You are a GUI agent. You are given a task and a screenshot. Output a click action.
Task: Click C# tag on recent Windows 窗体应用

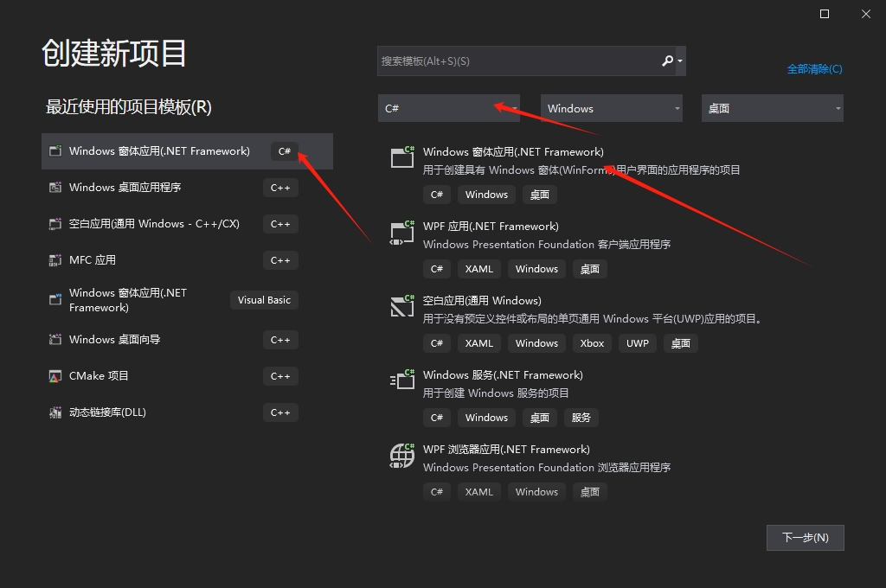(x=284, y=151)
